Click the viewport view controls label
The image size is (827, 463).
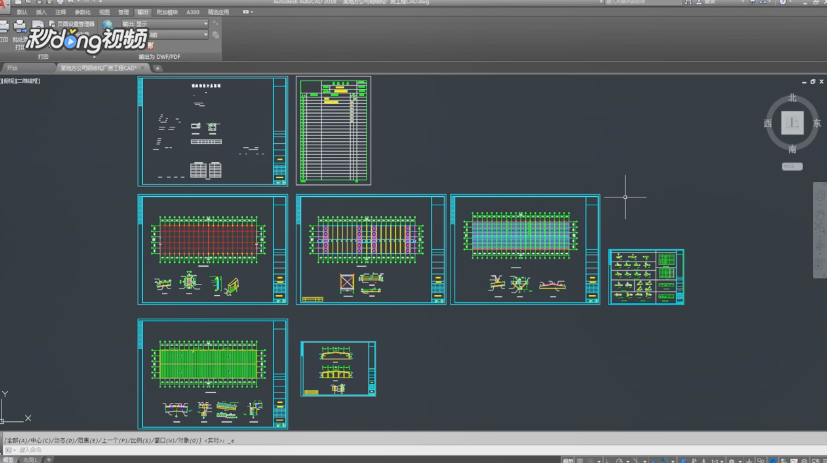point(21,81)
